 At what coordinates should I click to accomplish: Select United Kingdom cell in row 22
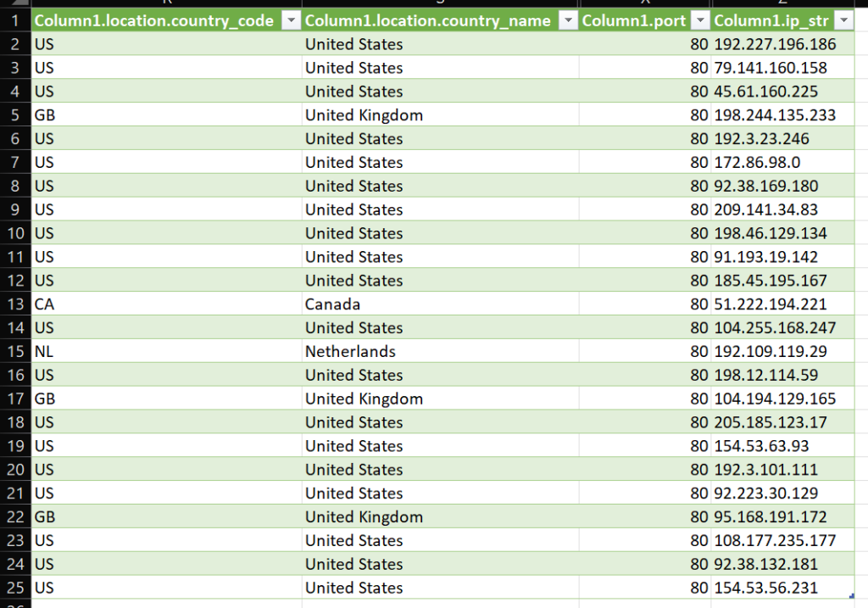point(440,516)
